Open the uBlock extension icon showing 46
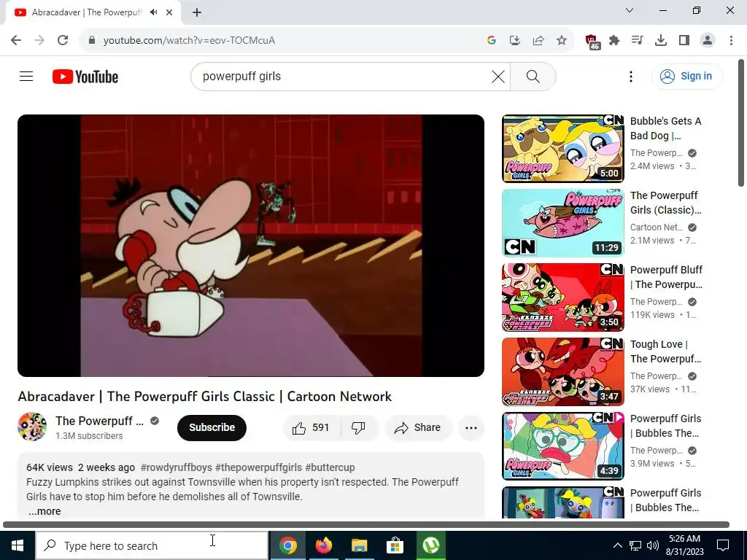This screenshot has width=747, height=560. click(592, 42)
